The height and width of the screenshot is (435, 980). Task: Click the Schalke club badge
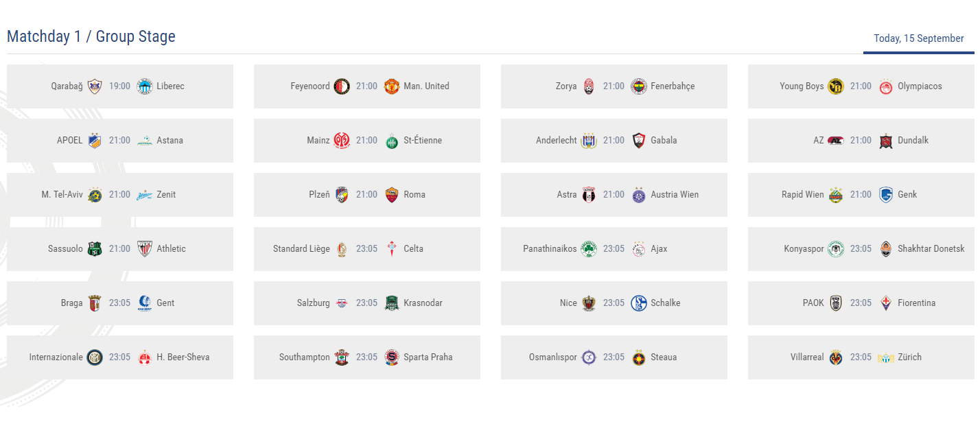638,303
